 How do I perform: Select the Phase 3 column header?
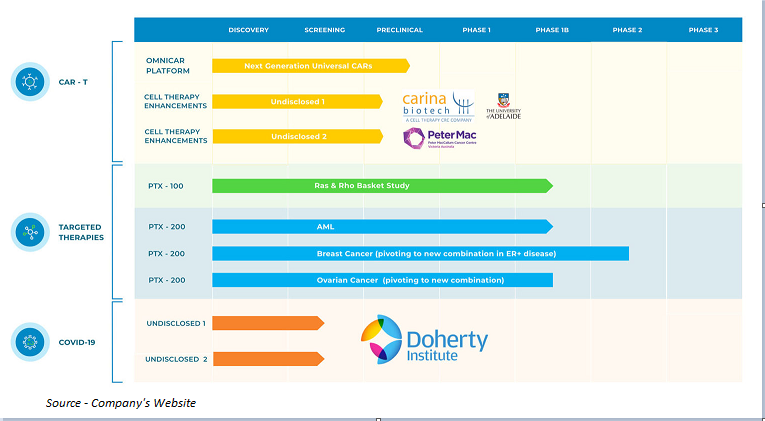tap(702, 30)
